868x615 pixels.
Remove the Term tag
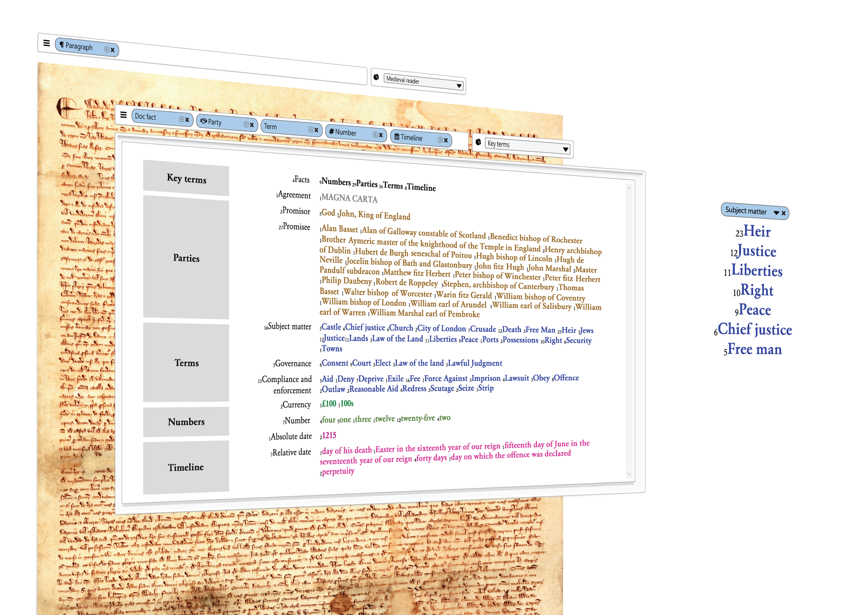(316, 130)
